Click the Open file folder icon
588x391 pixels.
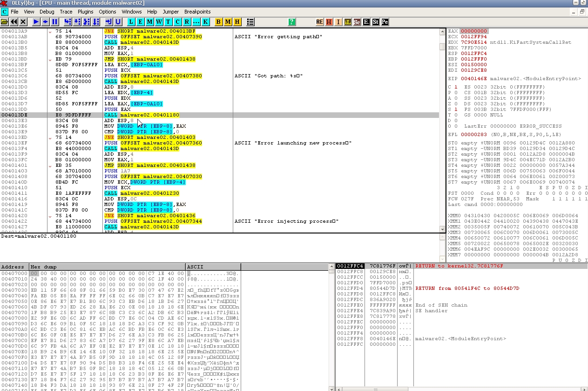click(5, 22)
